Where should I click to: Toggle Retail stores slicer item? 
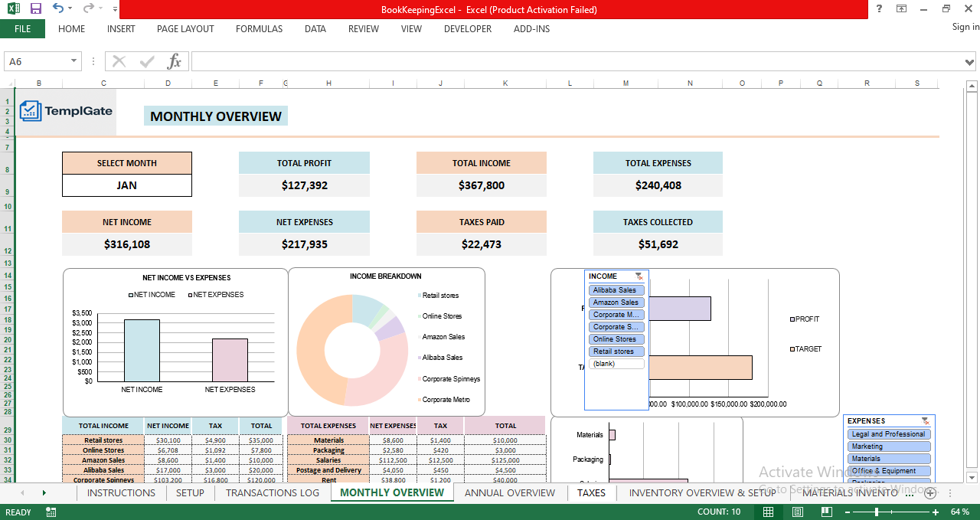616,352
